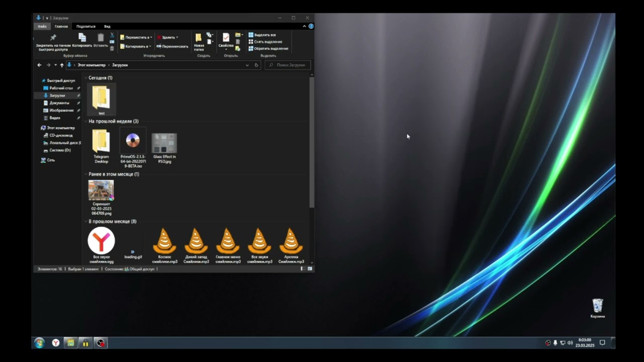Select the test folder
This screenshot has width=644, height=362.
coord(101,100)
